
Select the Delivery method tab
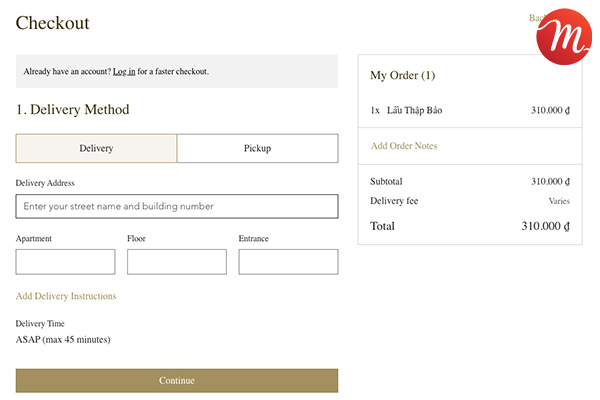pos(96,148)
